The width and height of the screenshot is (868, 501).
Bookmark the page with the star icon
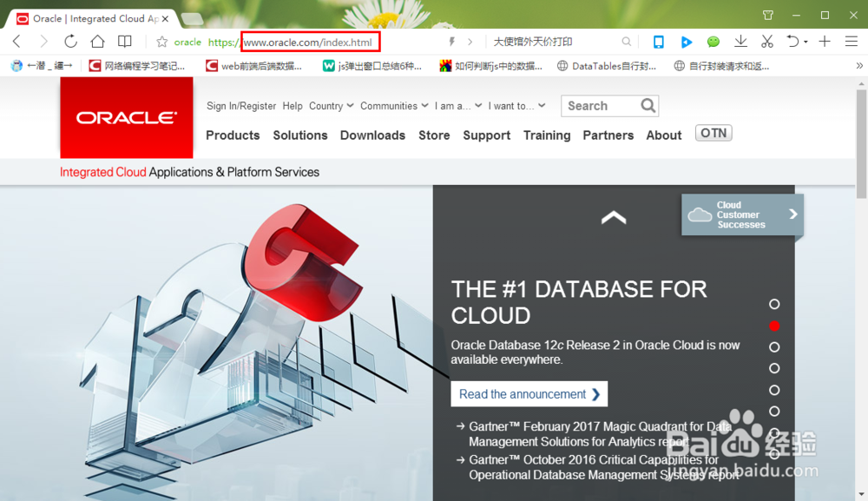pyautogui.click(x=161, y=42)
